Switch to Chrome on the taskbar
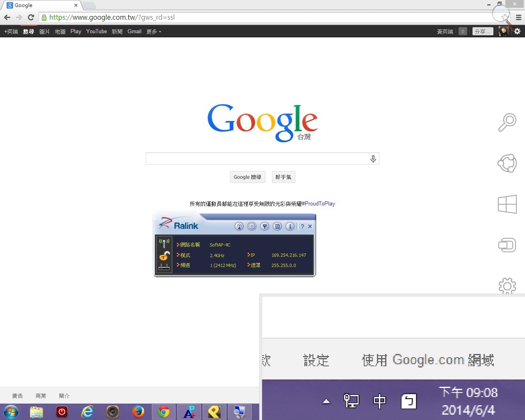This screenshot has width=525, height=420. (164, 412)
